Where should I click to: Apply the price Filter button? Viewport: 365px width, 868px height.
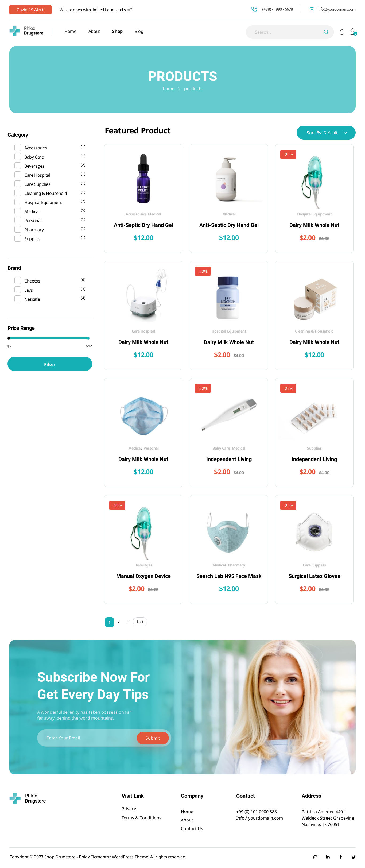click(x=49, y=364)
